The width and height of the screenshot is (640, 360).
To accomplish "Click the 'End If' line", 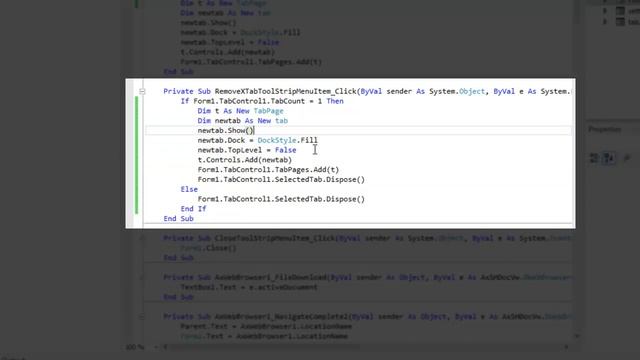I will 193,209.
